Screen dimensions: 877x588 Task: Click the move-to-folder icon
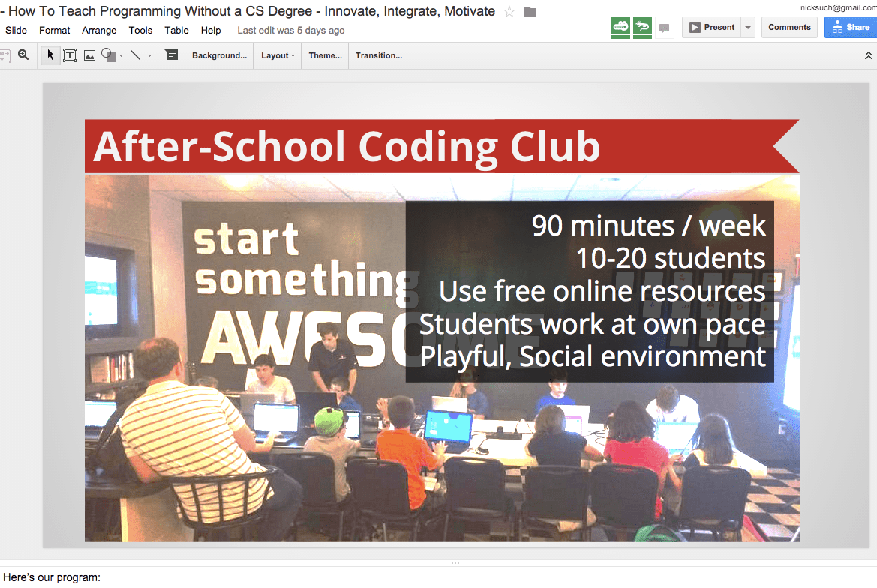coord(530,12)
